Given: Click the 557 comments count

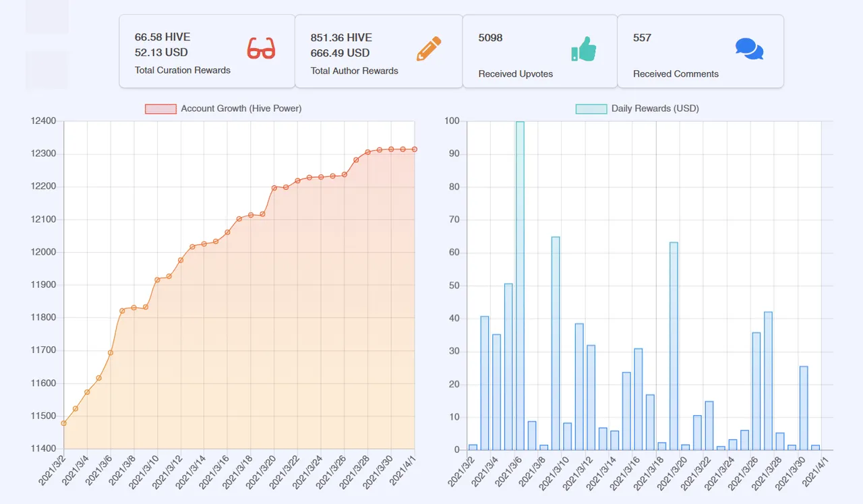Looking at the screenshot, I should (642, 38).
